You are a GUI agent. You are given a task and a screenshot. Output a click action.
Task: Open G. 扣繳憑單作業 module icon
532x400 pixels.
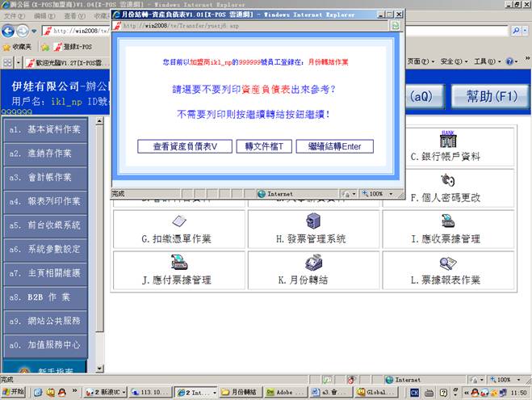(178, 221)
